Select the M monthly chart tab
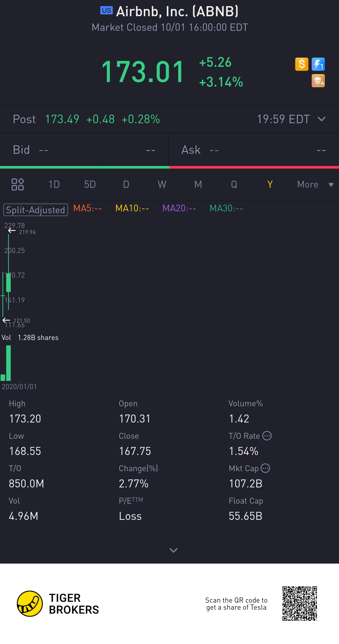 coord(198,185)
